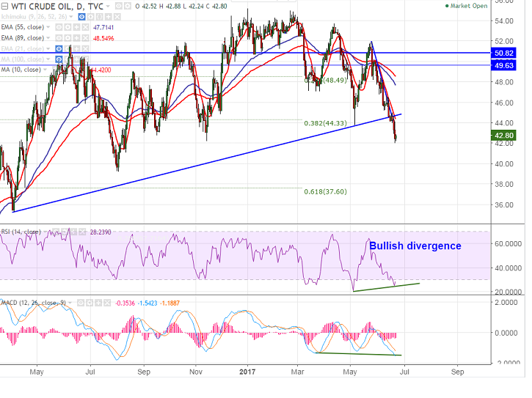Click the RSI (14, close) indicator title
532x398 pixels.
[21, 232]
